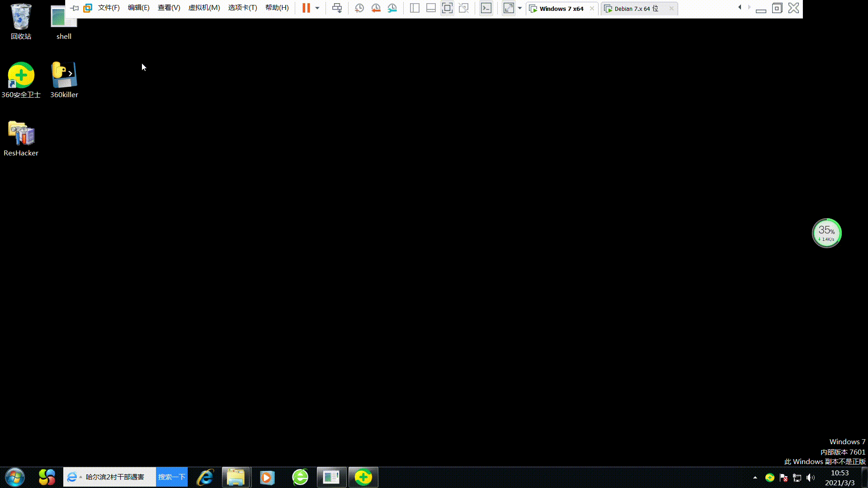Open the console view terminal icon
Image resolution: width=868 pixels, height=488 pixels.
tap(486, 8)
